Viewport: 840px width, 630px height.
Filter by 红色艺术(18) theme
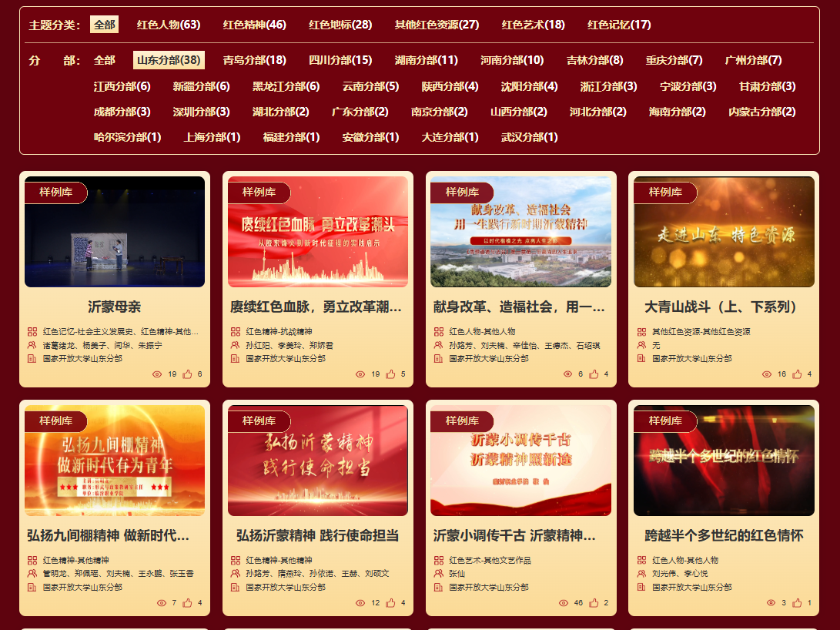(x=533, y=25)
